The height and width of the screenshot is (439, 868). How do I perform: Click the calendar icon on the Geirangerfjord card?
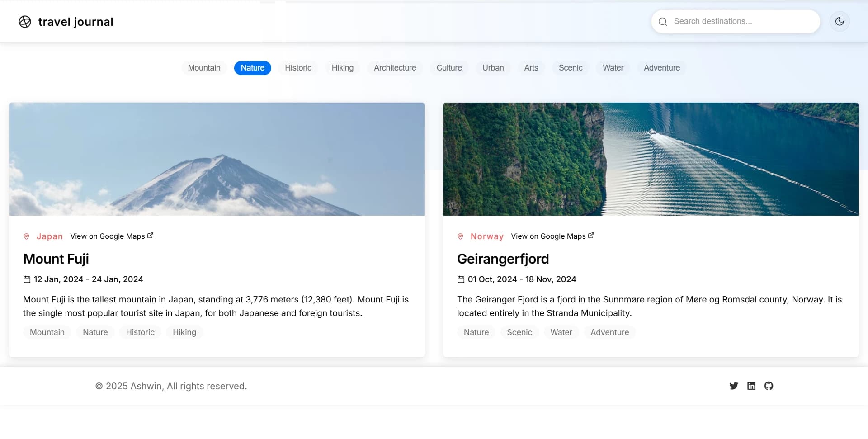(x=461, y=279)
